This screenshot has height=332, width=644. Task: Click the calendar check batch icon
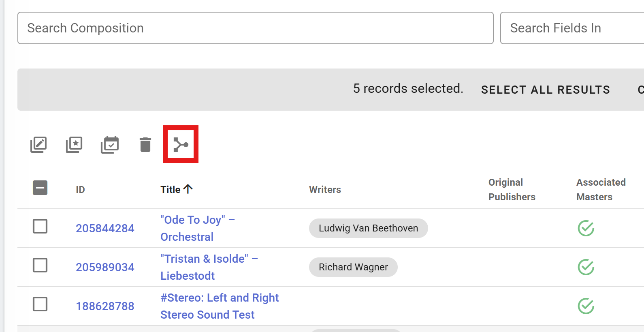tap(110, 145)
